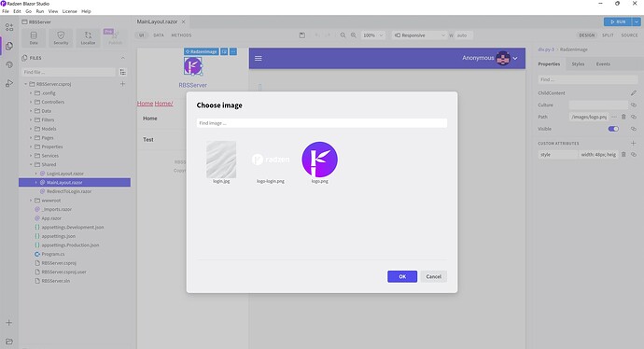This screenshot has width=644, height=349.
Task: Open the Responsive device dropdown
Action: (x=419, y=35)
